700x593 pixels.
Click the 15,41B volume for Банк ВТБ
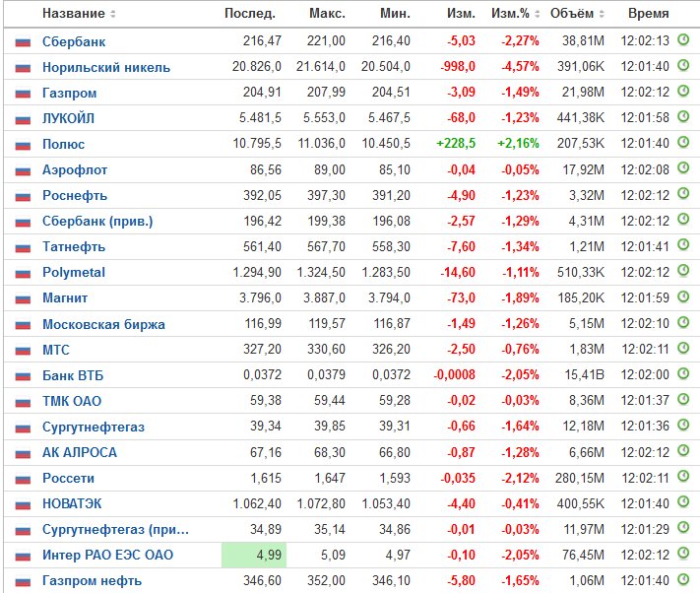tap(585, 374)
